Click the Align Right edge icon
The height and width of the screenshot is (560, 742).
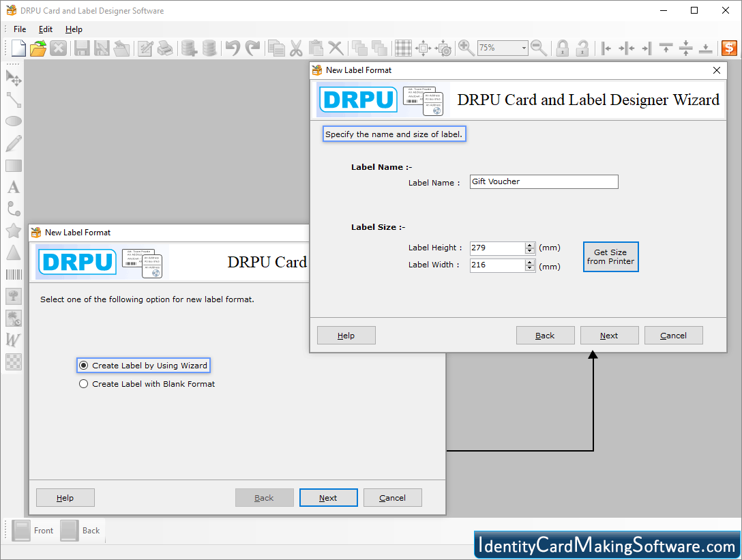(647, 48)
